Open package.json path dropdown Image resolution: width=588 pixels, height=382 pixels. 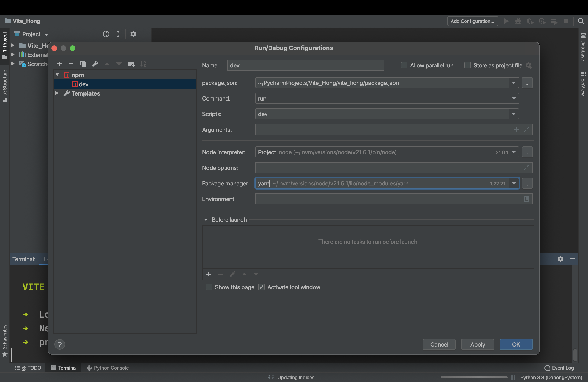click(514, 83)
